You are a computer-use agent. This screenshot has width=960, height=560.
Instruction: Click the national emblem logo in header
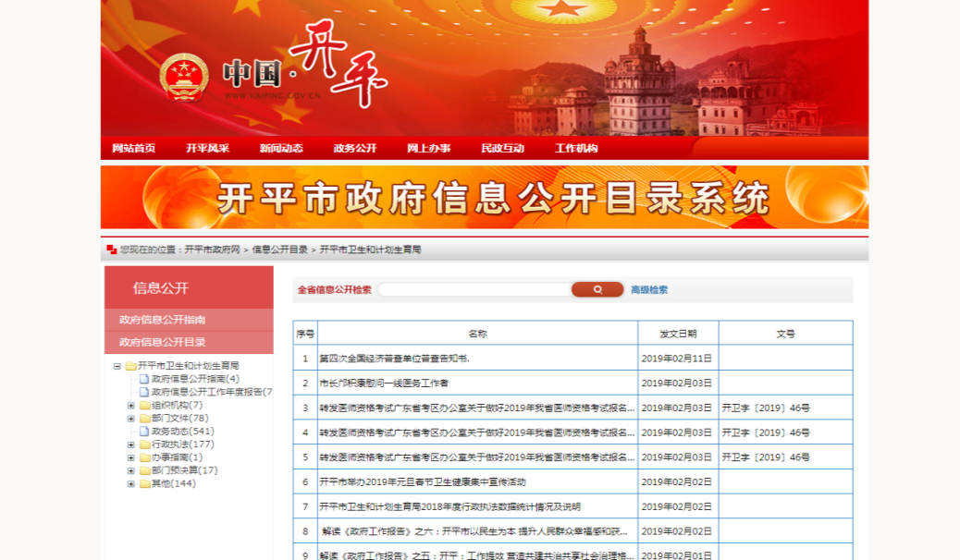click(x=183, y=79)
